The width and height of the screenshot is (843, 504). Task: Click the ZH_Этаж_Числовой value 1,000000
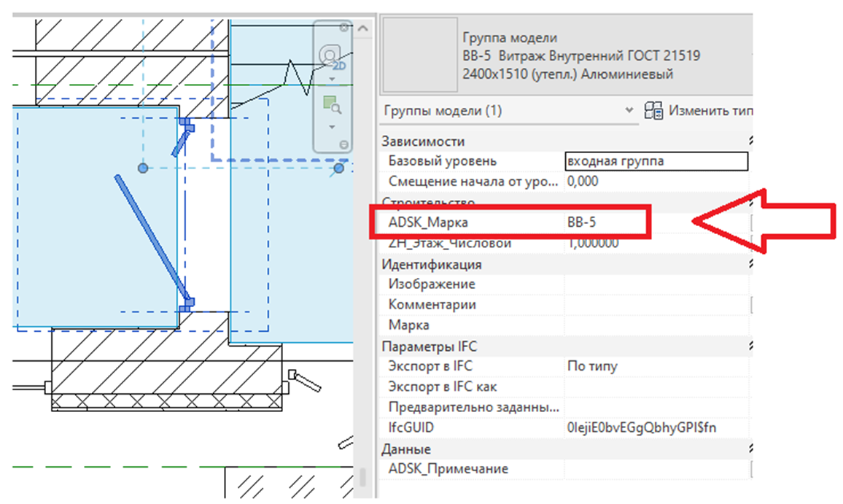[x=593, y=243]
